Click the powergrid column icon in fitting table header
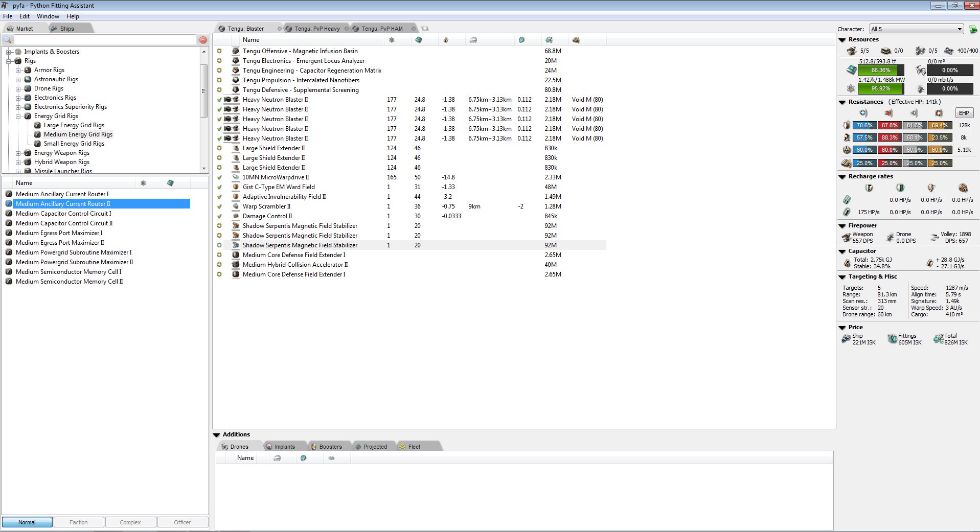This screenshot has height=532, width=980. (392, 40)
